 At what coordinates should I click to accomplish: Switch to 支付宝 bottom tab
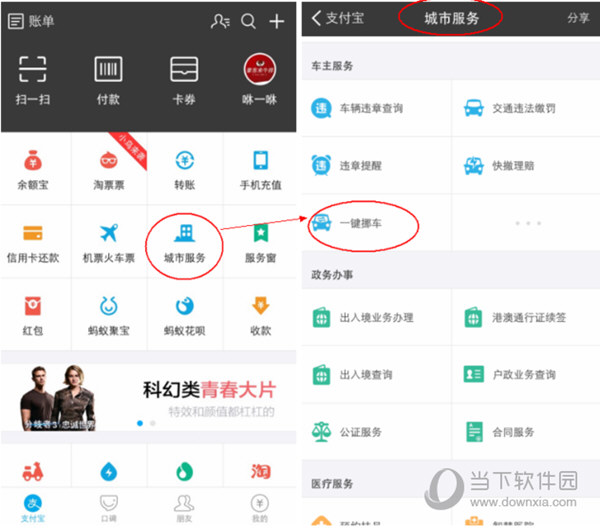(33, 509)
